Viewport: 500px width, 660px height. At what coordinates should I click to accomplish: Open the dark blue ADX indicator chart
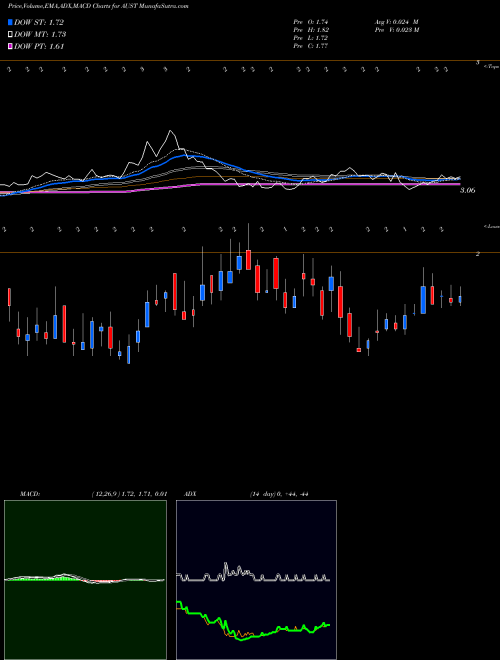(256, 580)
